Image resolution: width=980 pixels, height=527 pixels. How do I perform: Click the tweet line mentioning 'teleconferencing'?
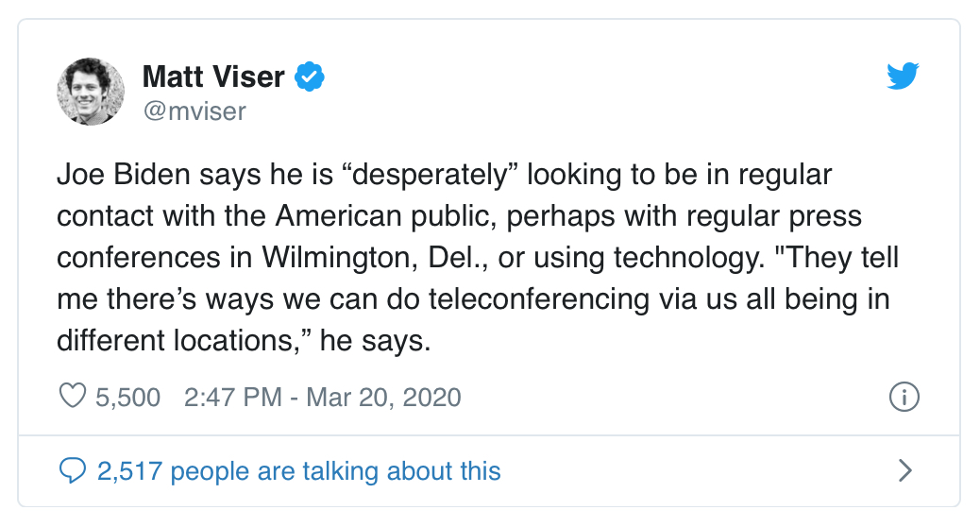[473, 299]
